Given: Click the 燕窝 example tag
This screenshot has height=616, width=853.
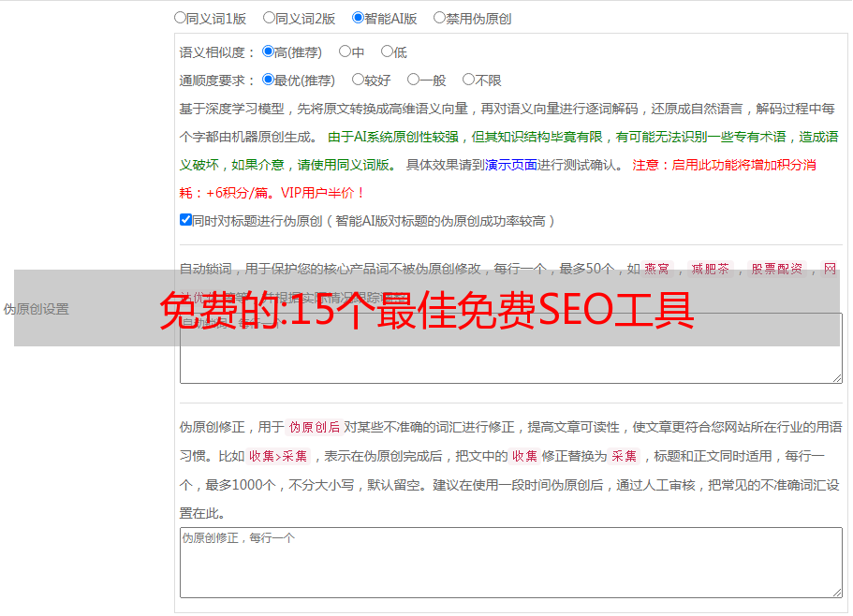Looking at the screenshot, I should click(656, 269).
